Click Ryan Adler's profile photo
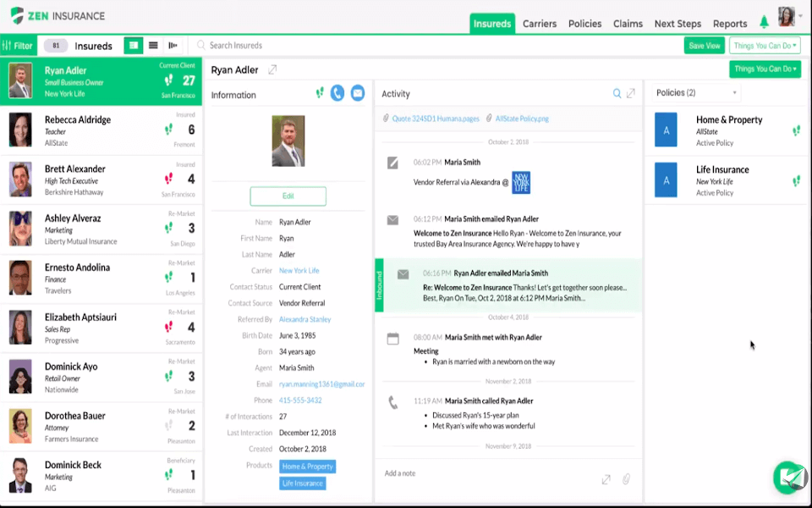The width and height of the screenshot is (812, 508). pos(288,141)
